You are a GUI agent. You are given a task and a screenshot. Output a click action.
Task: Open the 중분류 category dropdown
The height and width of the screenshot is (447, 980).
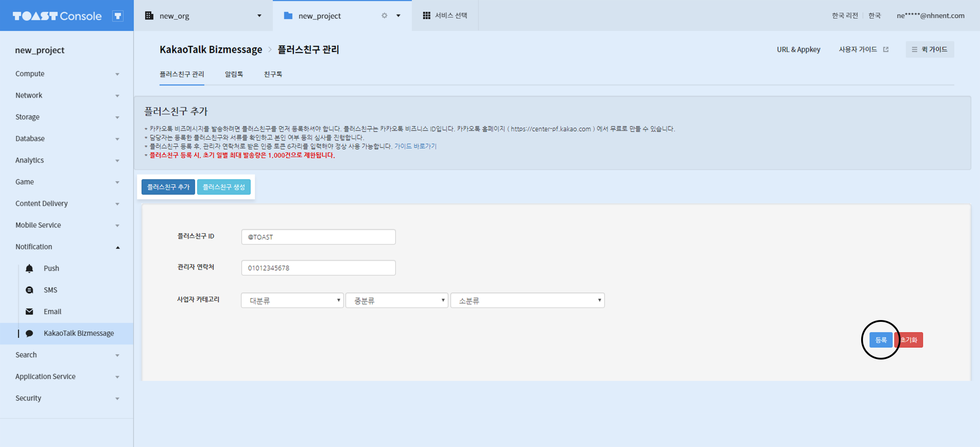point(397,301)
